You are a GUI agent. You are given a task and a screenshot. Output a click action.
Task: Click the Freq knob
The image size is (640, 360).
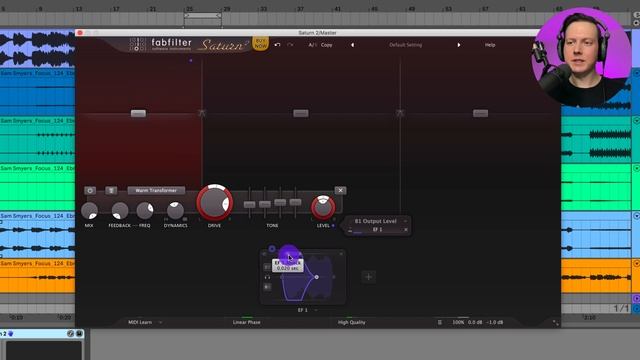[x=145, y=211]
